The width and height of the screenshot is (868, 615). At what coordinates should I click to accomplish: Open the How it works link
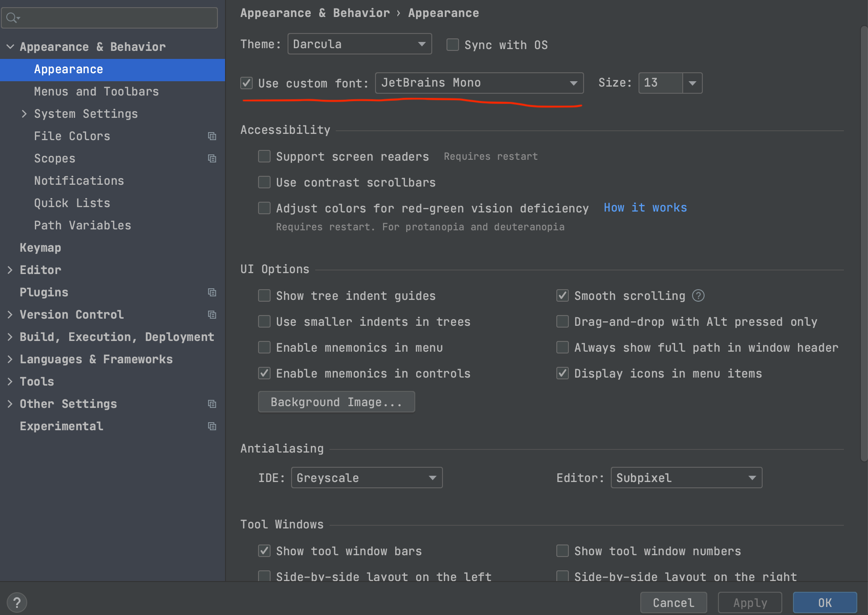(645, 208)
